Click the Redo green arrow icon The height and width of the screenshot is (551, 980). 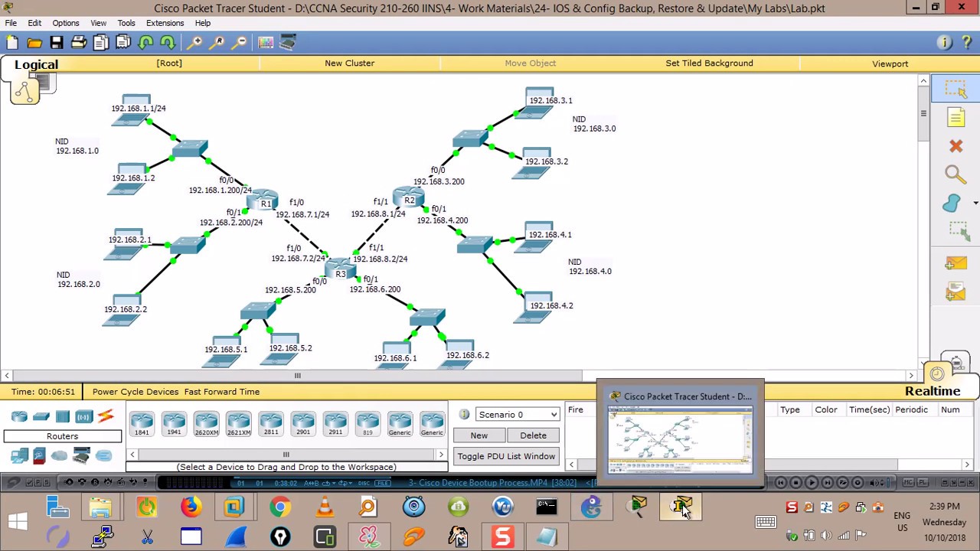168,43
